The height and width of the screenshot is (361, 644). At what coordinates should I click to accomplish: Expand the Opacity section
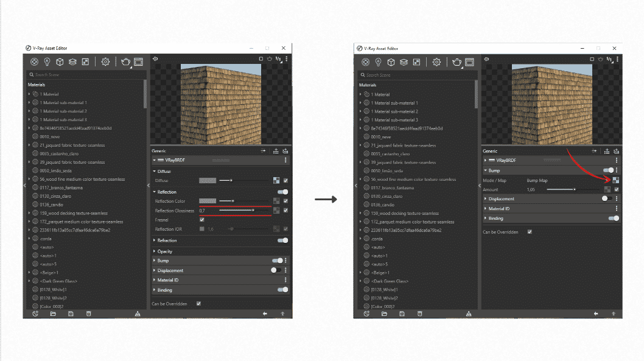165,251
